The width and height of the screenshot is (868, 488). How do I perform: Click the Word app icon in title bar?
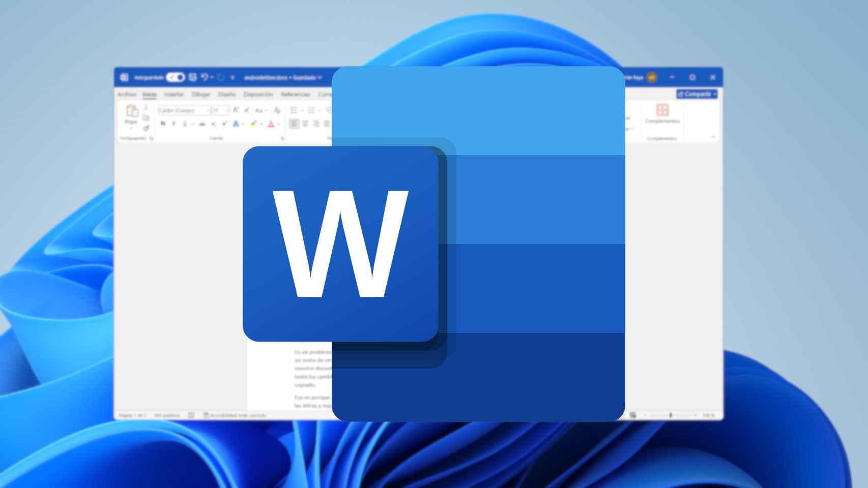[x=124, y=77]
